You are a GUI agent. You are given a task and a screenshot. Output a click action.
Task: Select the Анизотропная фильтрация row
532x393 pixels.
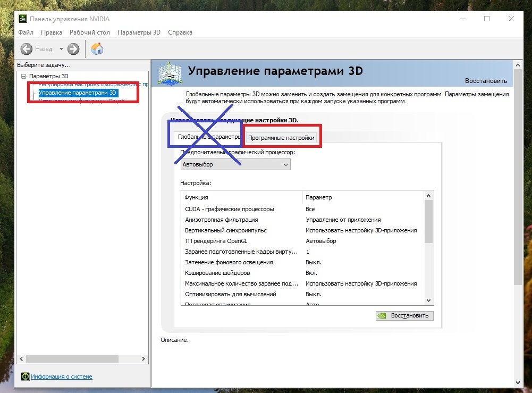click(x=302, y=220)
